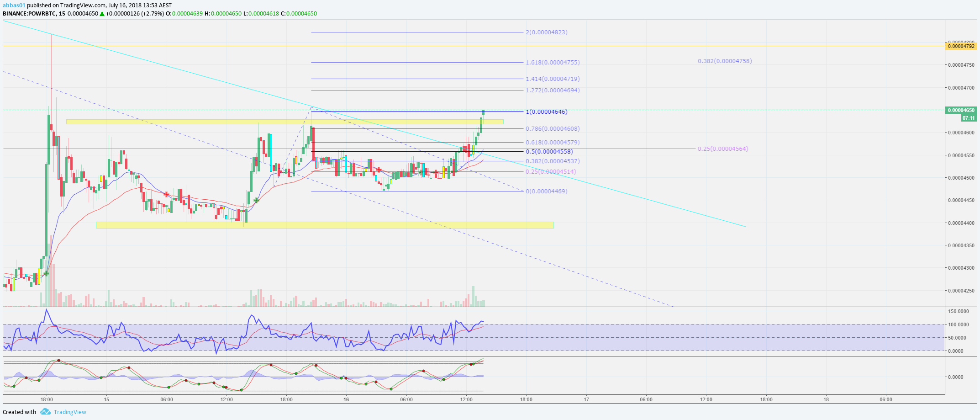Click the 07:11 candle countdown tag

coord(969,118)
